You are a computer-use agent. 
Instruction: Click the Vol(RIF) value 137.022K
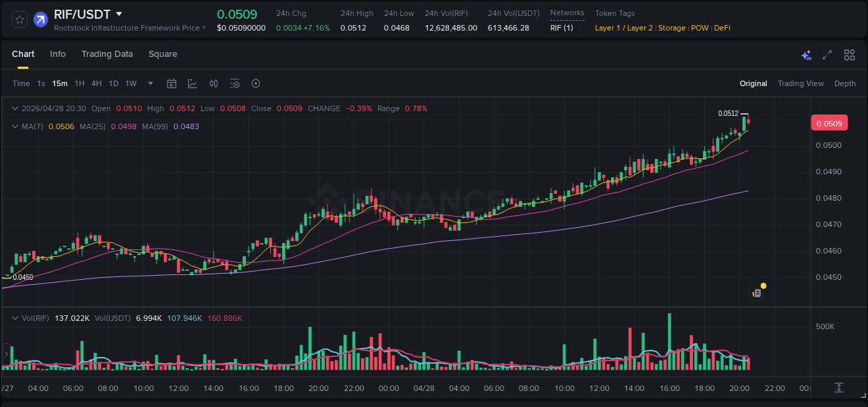(72, 318)
